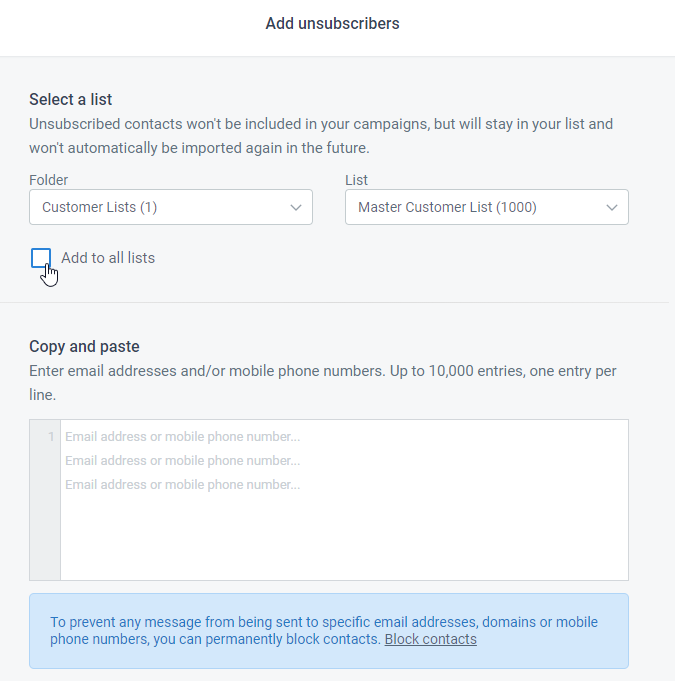Screen dimensions: 675x681
Task: Click the empty lower area of the entry box
Action: pyautogui.click(x=344, y=536)
